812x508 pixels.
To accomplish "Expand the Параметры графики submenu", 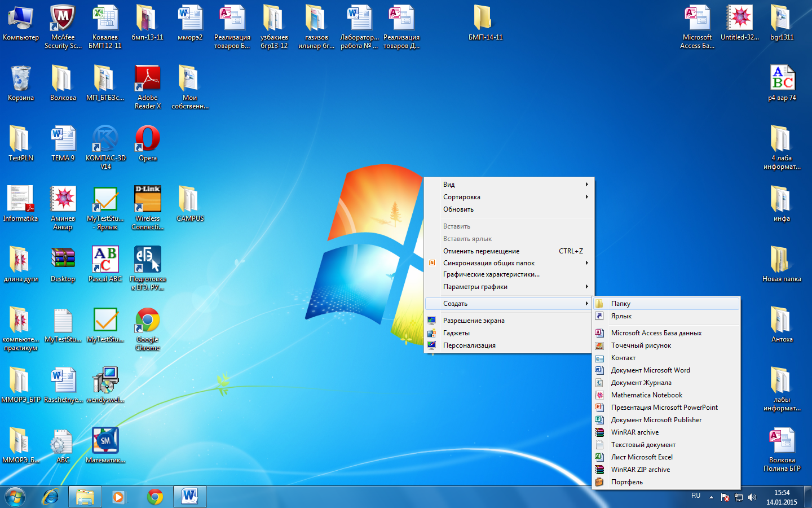I will tap(509, 287).
